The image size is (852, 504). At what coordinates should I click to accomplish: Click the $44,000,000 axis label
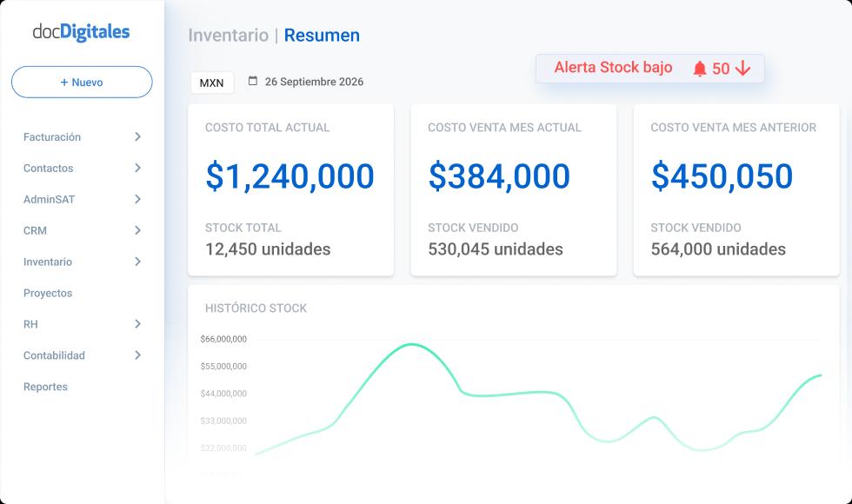(x=223, y=394)
